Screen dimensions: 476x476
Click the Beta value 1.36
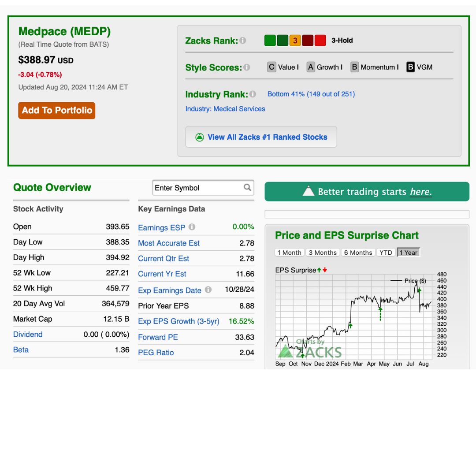(122, 350)
